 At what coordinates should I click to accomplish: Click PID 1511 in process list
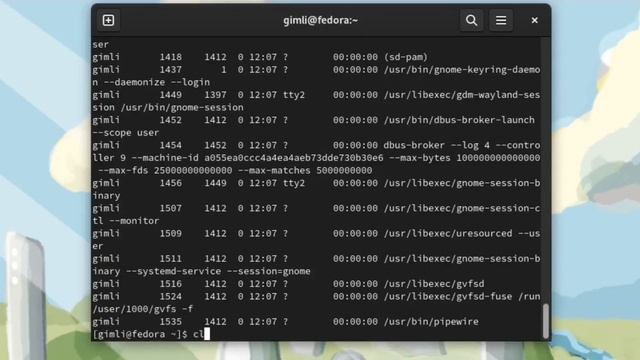(x=171, y=259)
